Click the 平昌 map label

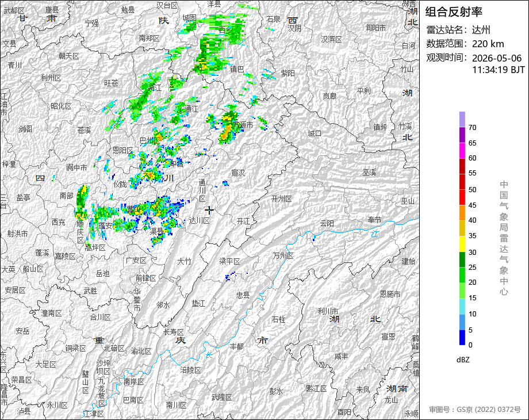[x=177, y=163]
